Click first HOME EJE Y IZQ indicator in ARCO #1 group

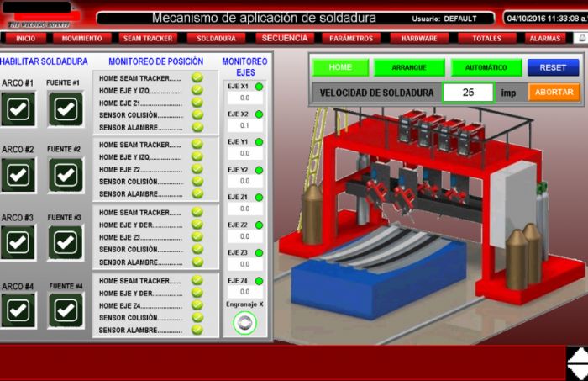tap(197, 90)
